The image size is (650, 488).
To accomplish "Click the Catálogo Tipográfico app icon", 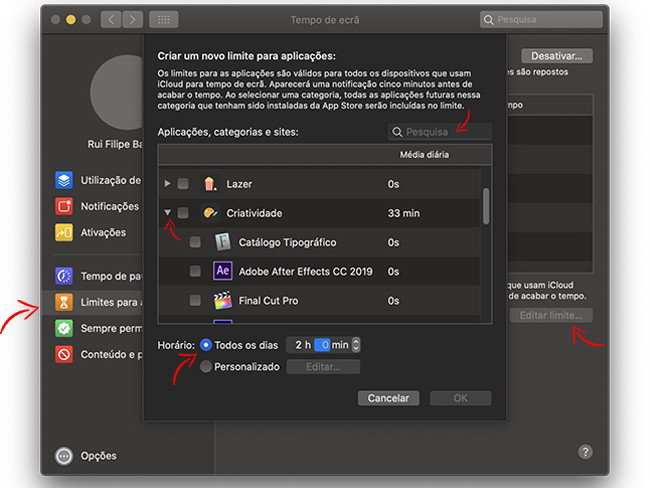I will coord(222,242).
